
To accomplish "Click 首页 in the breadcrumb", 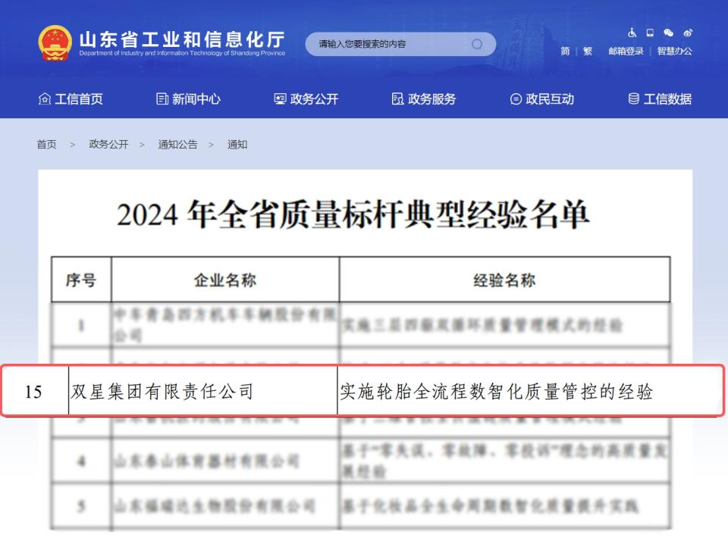I will pyautogui.click(x=46, y=145).
